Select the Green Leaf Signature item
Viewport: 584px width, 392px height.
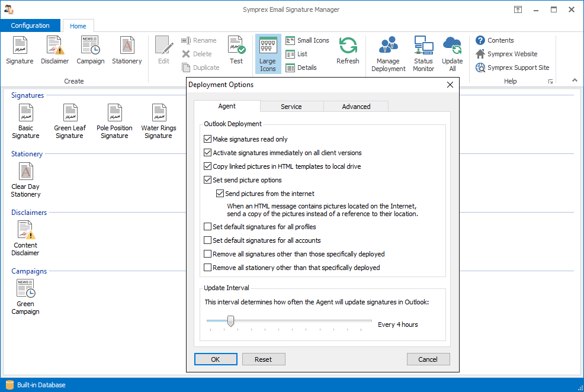70,121
